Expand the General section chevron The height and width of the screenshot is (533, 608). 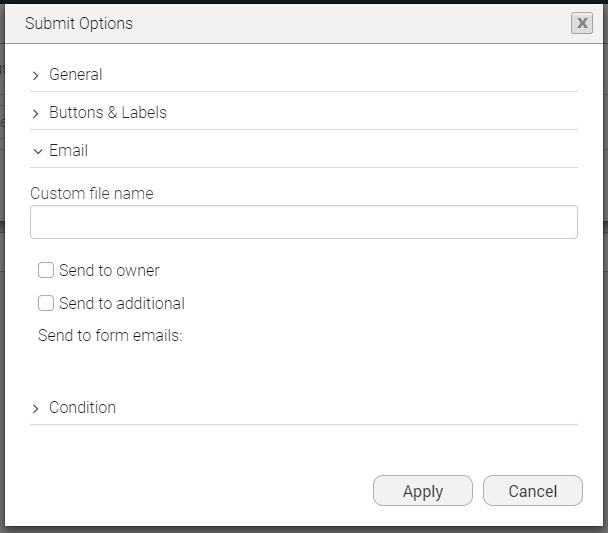click(x=36, y=75)
